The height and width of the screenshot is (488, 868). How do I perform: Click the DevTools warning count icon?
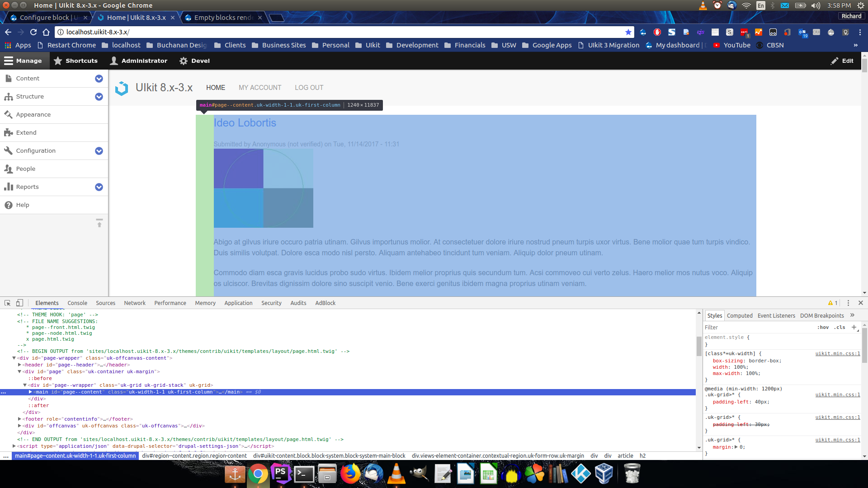click(833, 303)
